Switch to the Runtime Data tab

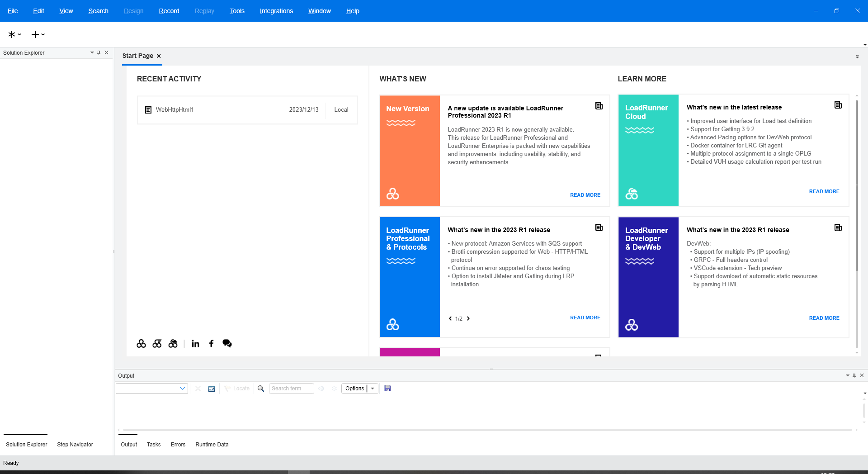pyautogui.click(x=212, y=445)
